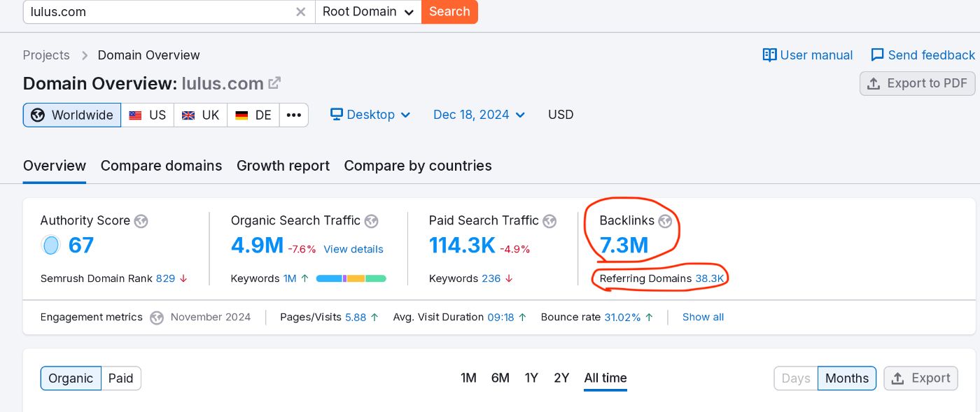
Task: Open the Referring Domains 38.3K link
Action: (710, 278)
